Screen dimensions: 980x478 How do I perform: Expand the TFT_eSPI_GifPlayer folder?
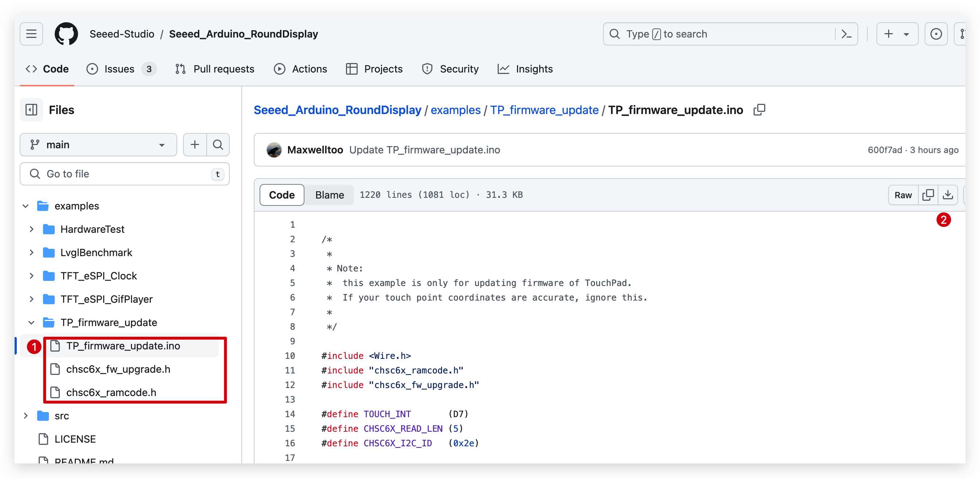pyautogui.click(x=32, y=299)
